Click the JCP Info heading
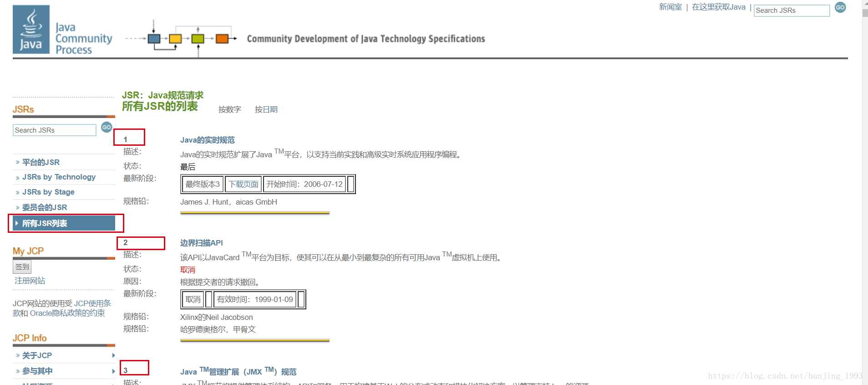868x385 pixels. (x=30, y=338)
